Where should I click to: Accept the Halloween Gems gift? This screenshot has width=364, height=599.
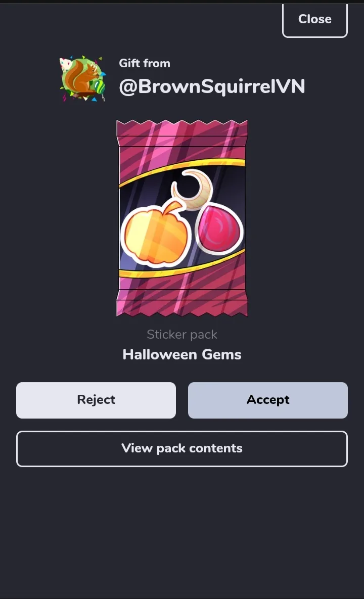[268, 400]
